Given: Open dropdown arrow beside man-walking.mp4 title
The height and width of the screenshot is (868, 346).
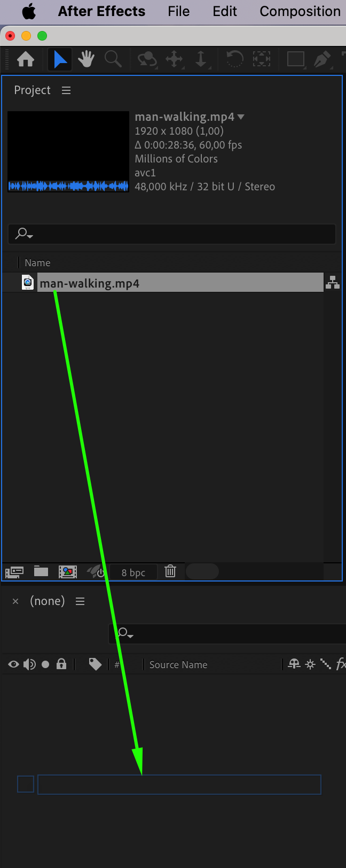Looking at the screenshot, I should click(x=241, y=117).
